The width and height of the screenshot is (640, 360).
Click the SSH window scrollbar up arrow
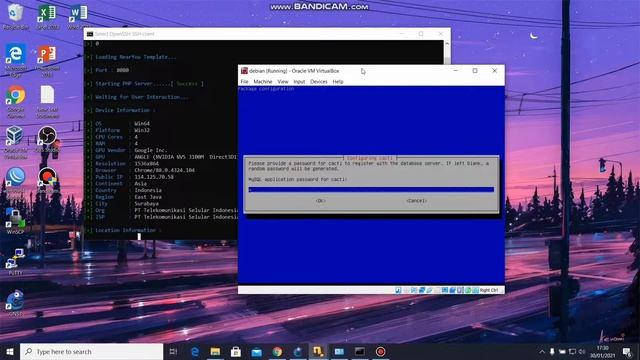tap(447, 44)
